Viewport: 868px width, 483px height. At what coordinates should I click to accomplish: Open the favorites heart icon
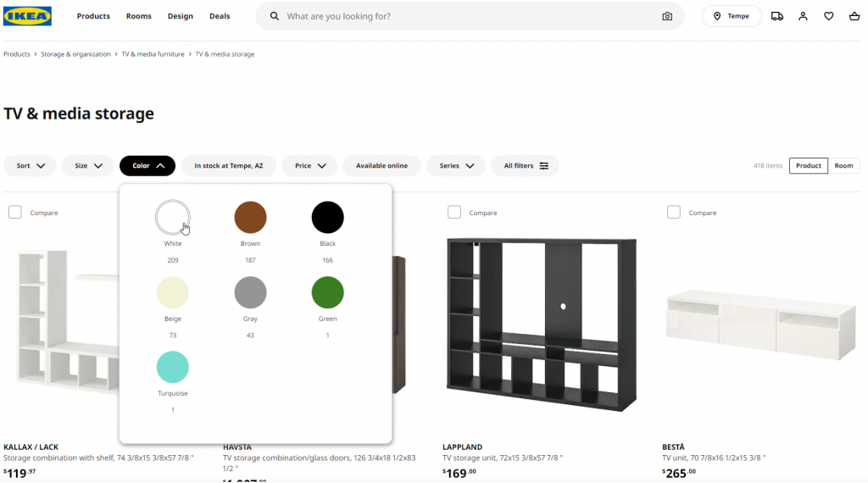(x=828, y=16)
